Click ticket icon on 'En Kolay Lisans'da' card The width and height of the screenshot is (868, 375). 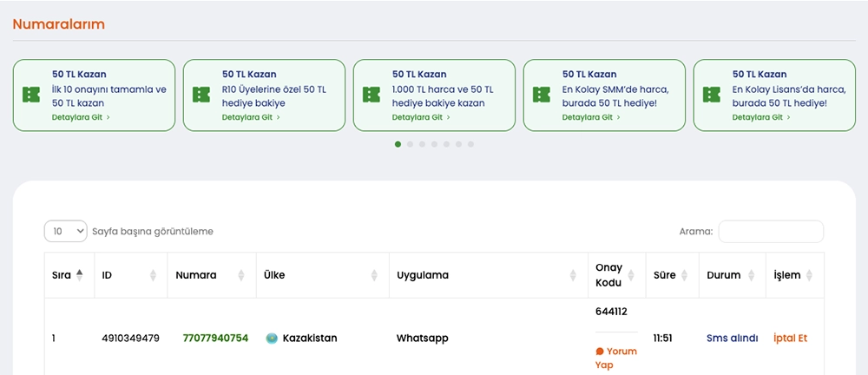[712, 95]
